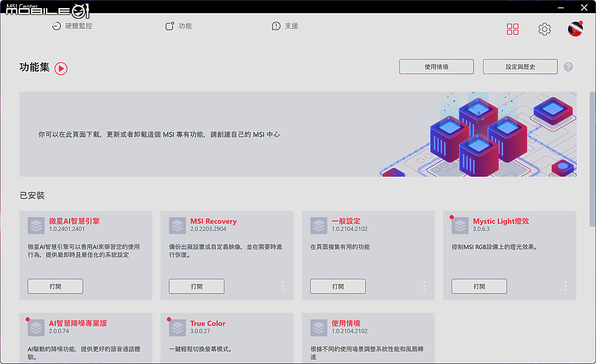Viewport: 596px width, 364px height.
Task: Open 一般設定 with its 打開 button
Action: click(x=338, y=286)
